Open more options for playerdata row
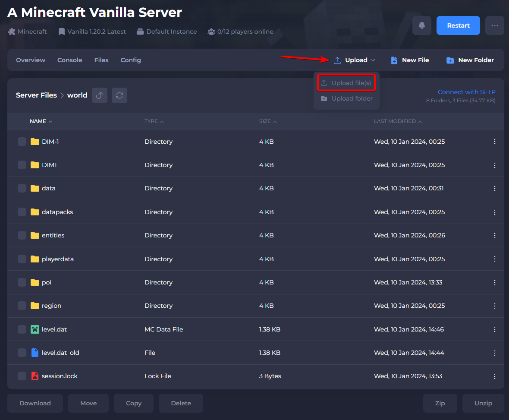The height and width of the screenshot is (420, 509). tap(494, 259)
